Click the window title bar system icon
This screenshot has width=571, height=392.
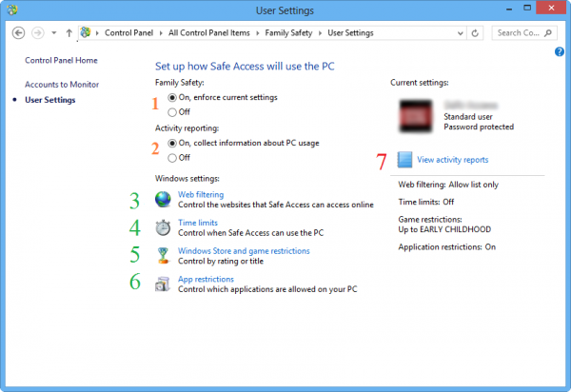click(x=12, y=10)
